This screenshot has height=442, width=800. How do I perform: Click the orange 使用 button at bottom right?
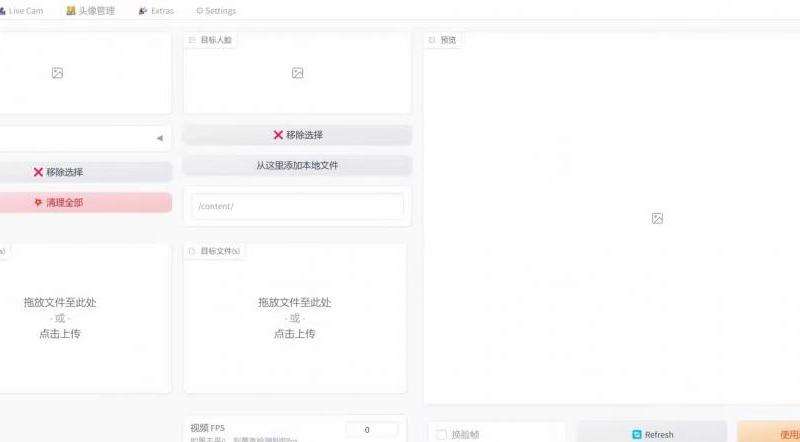coord(769,433)
